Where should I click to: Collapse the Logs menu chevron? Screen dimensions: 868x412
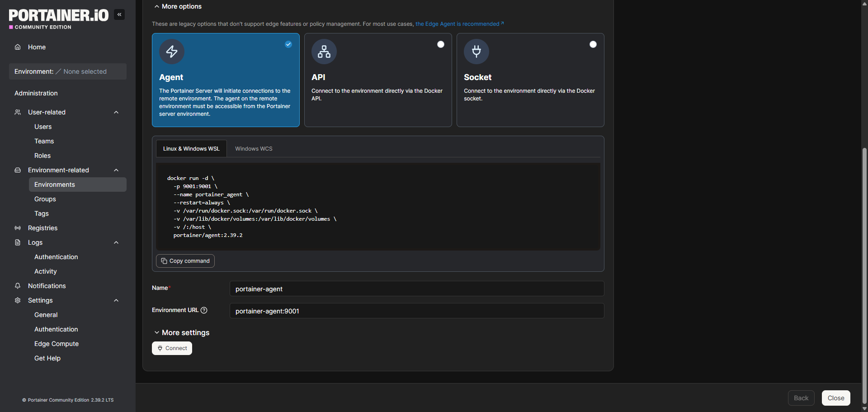pyautogui.click(x=116, y=242)
